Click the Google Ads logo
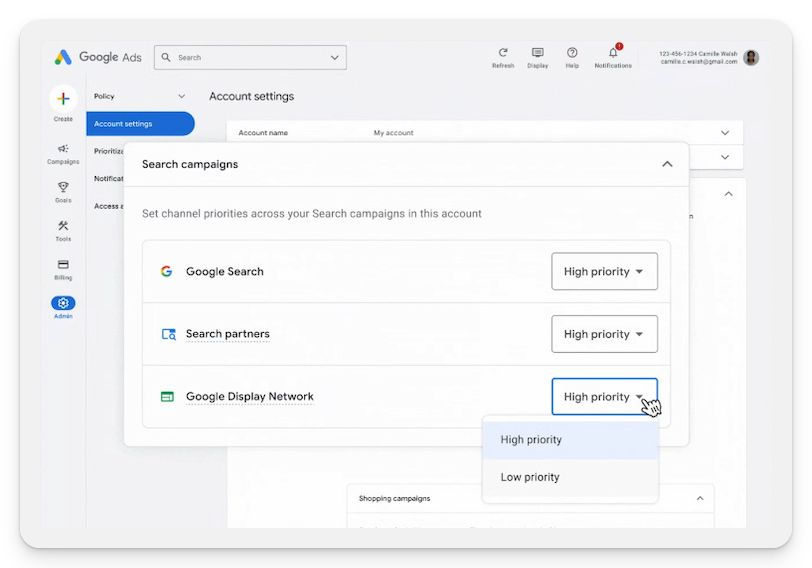Image resolution: width=812 pixels, height=568 pixels. click(98, 57)
